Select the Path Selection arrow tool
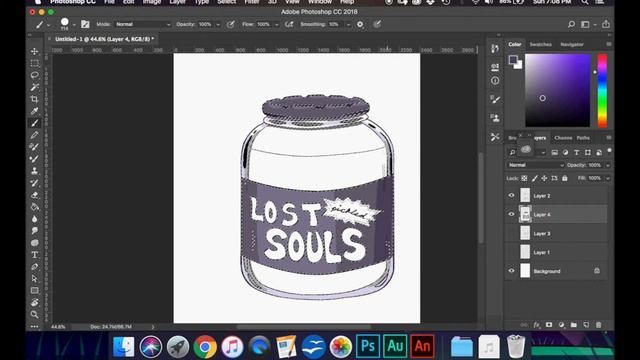Image resolution: width=640 pixels, height=360 pixels. coord(35,278)
